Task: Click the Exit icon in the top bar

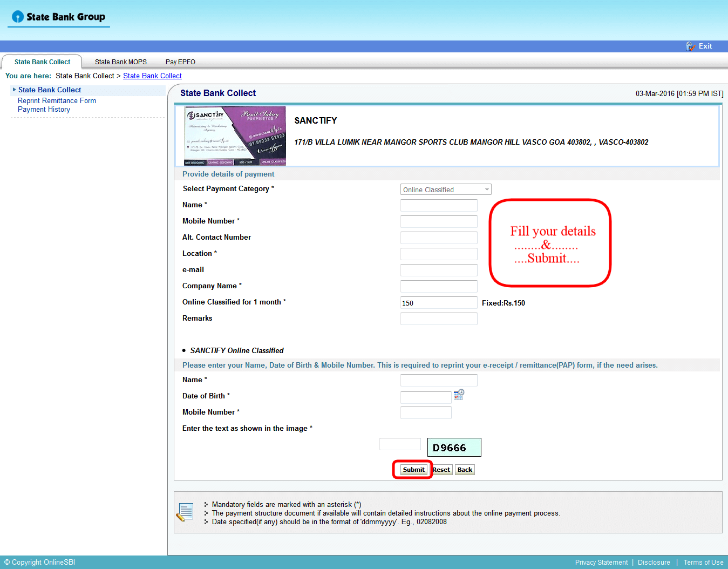Action: pyautogui.click(x=690, y=46)
